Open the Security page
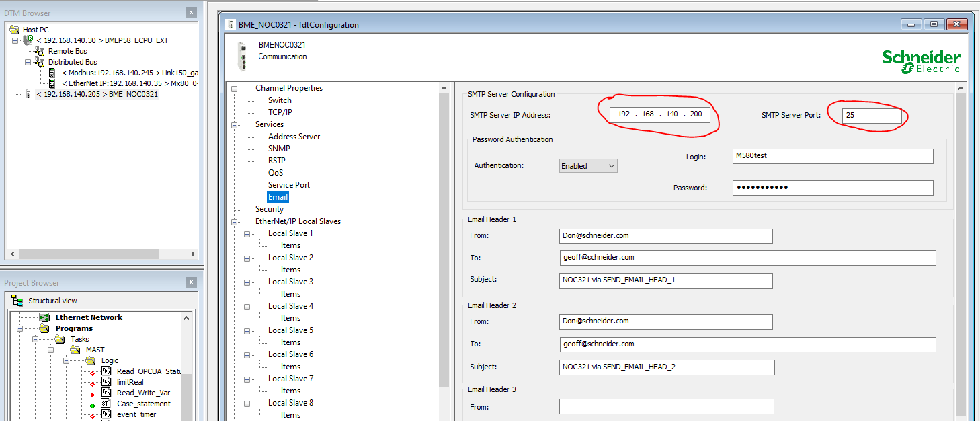Image resolution: width=980 pixels, height=421 pixels. point(270,209)
